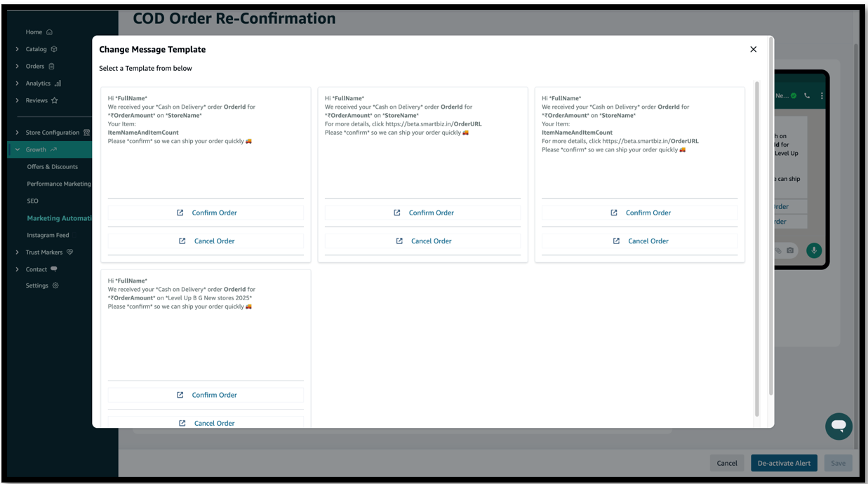The width and height of the screenshot is (868, 484).
Task: Click the Analytics bar chart icon
Action: click(58, 83)
